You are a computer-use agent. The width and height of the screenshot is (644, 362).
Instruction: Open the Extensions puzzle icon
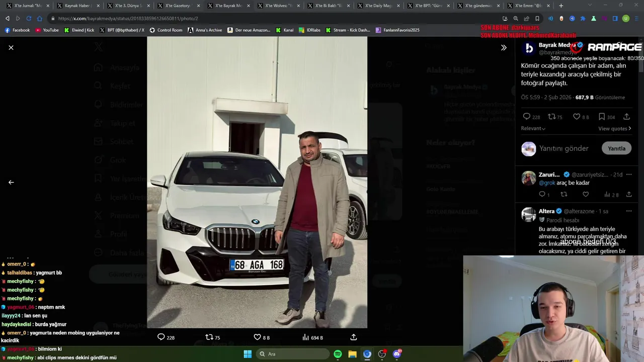(x=583, y=18)
